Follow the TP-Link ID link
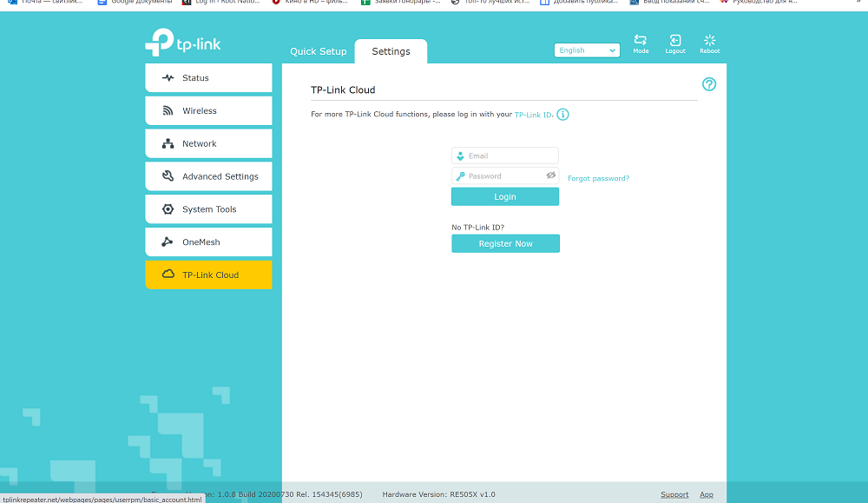The image size is (868, 503). tap(533, 115)
